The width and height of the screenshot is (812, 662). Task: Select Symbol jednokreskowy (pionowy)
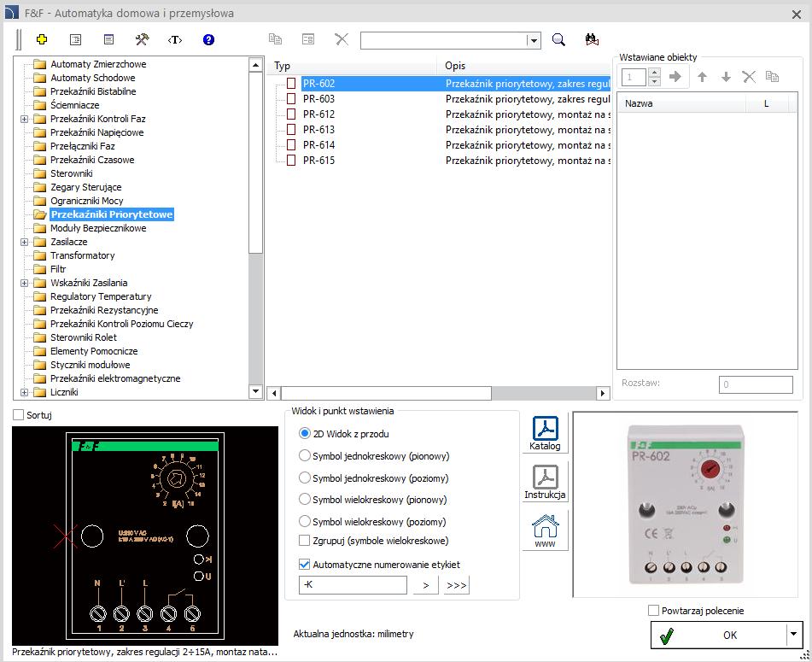point(305,456)
